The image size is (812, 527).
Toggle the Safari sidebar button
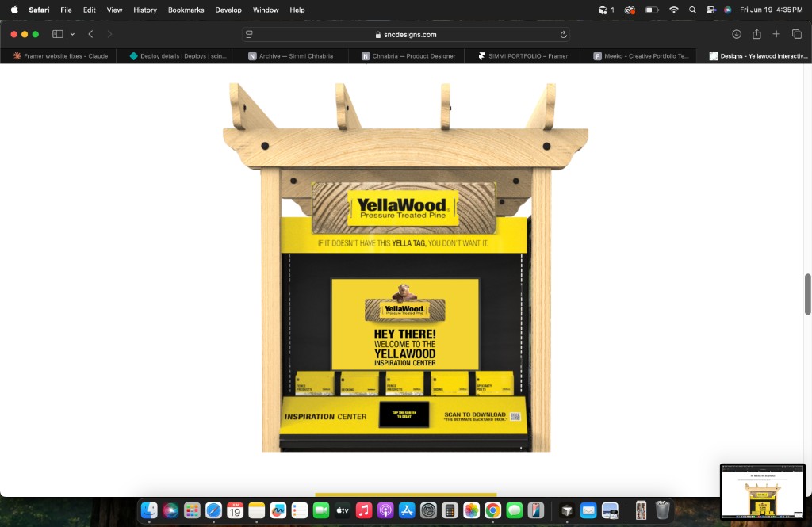tap(57, 34)
